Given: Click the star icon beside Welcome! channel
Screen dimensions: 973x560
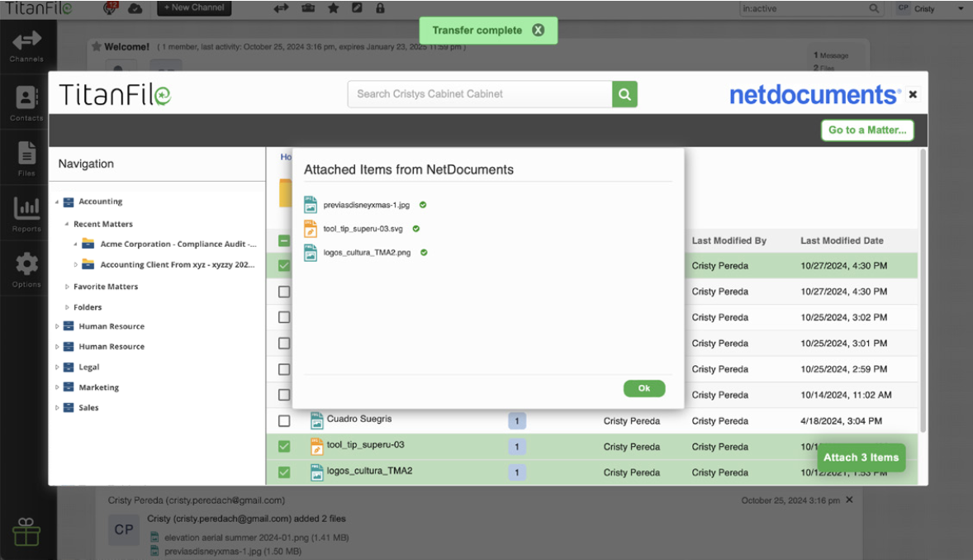Looking at the screenshot, I should tap(96, 46).
